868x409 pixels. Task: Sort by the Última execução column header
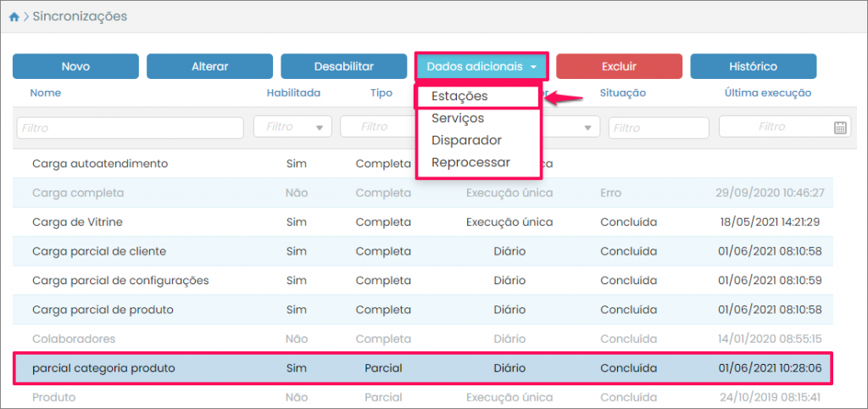click(768, 92)
